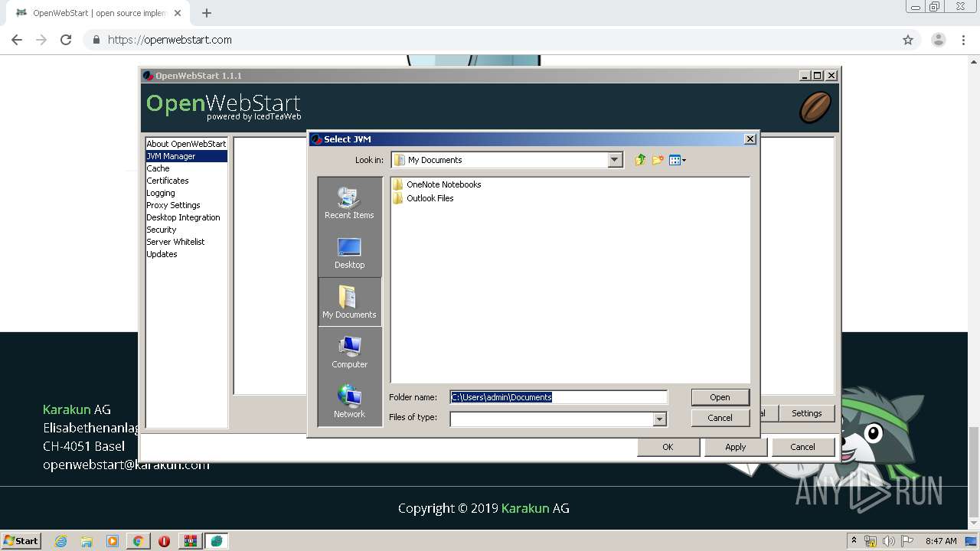Open the taskbar clock showing 8:47 AM
The image size is (980, 551).
941,541
